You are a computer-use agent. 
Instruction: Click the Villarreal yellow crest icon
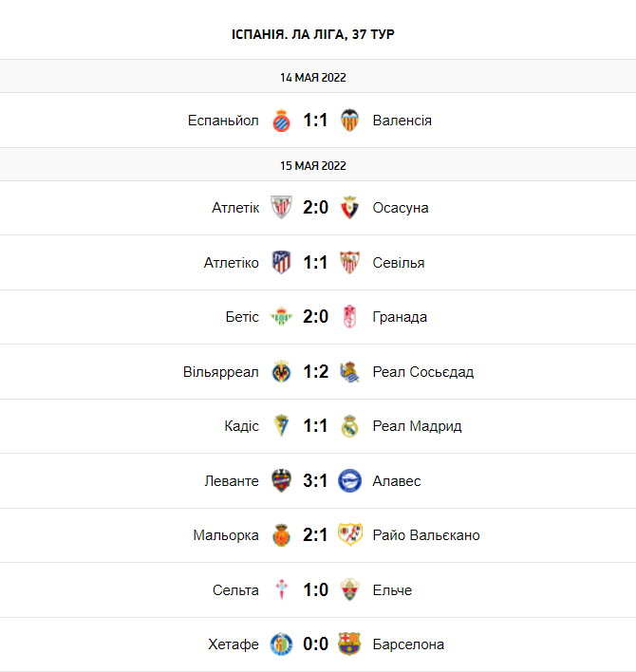pos(281,372)
